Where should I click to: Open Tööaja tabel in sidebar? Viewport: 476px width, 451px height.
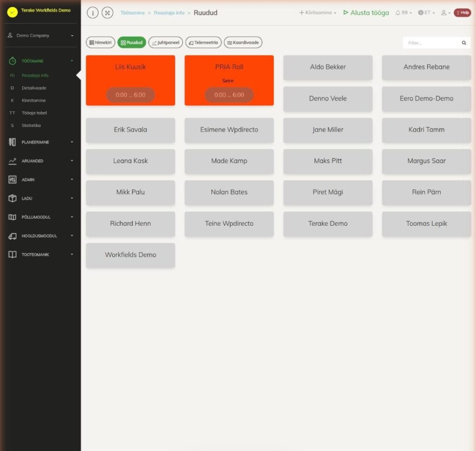tap(34, 113)
